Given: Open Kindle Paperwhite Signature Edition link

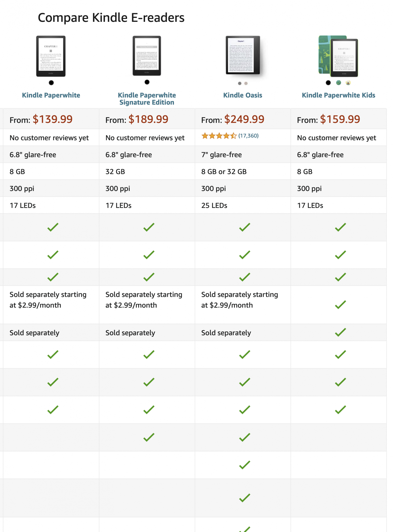Looking at the screenshot, I should [147, 99].
